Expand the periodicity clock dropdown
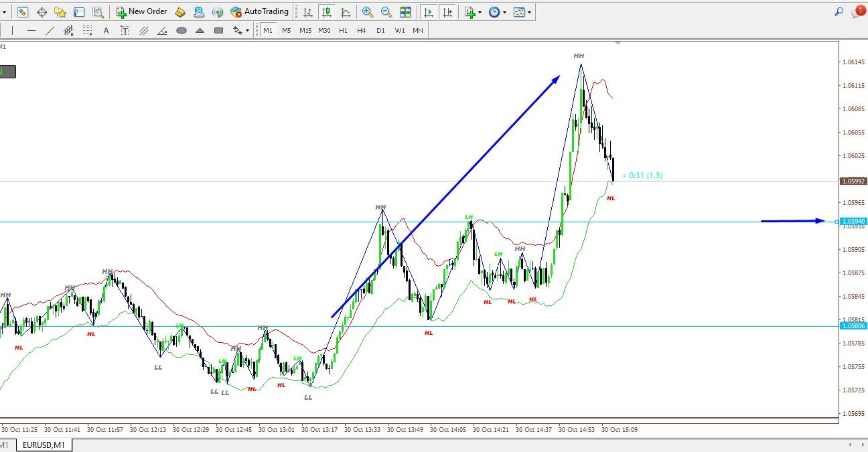The width and height of the screenshot is (868, 452). (x=497, y=11)
